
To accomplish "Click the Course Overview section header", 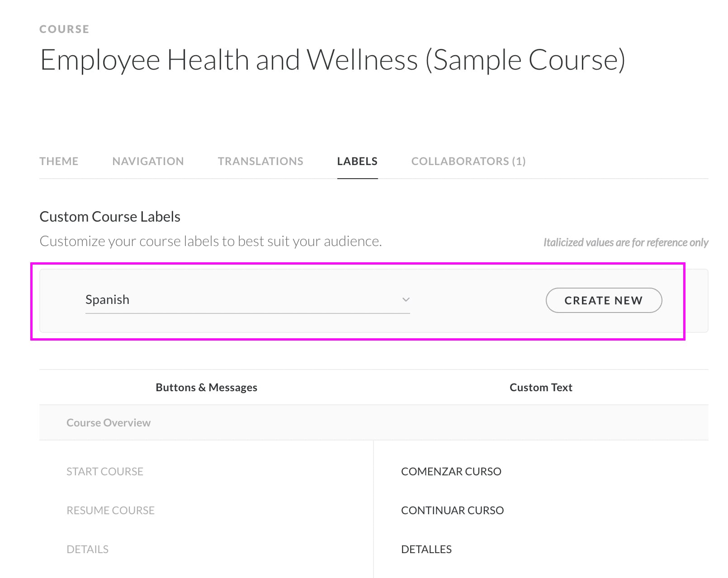I will point(109,422).
